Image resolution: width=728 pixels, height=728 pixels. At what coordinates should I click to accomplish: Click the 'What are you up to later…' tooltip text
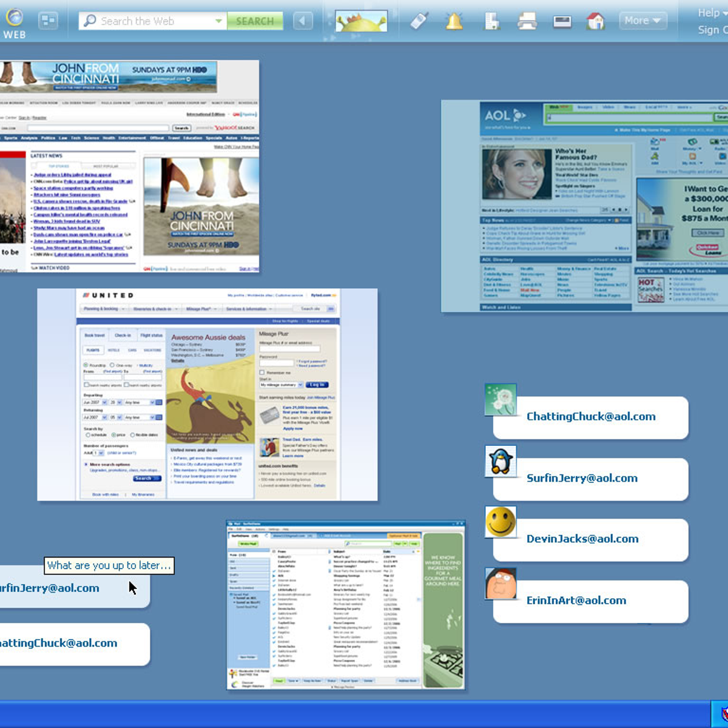109,565
